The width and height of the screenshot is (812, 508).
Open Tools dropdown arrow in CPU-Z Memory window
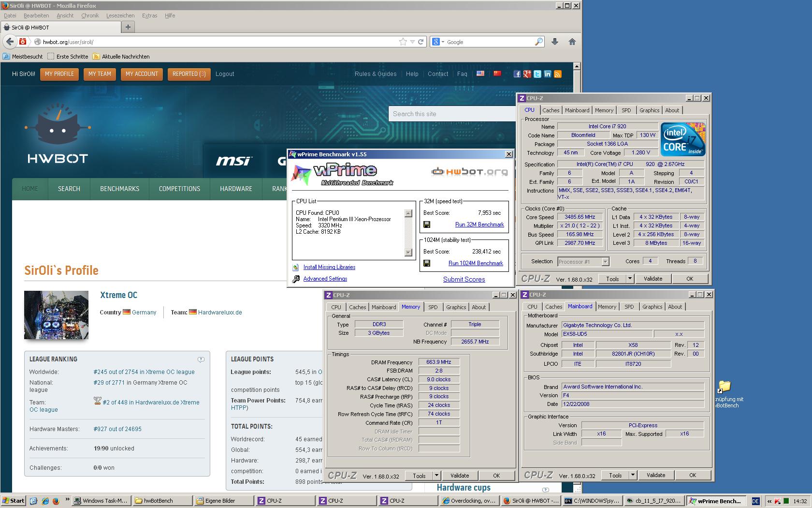pyautogui.click(x=436, y=476)
